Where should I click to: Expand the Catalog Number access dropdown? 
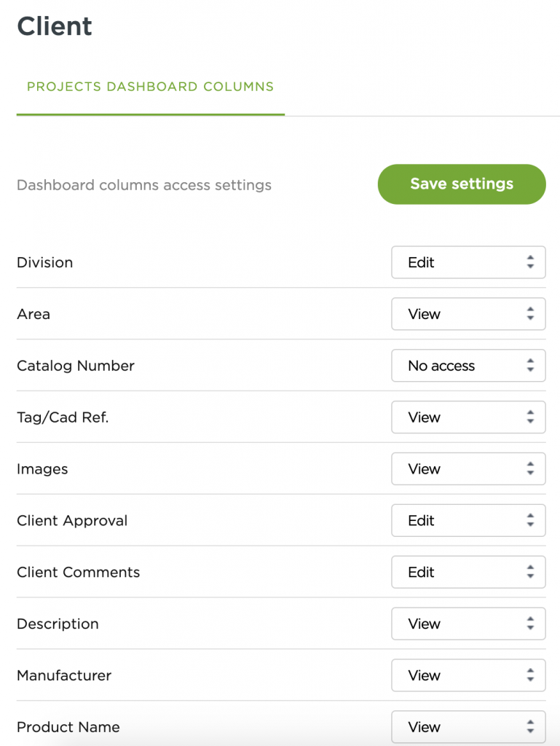468,366
